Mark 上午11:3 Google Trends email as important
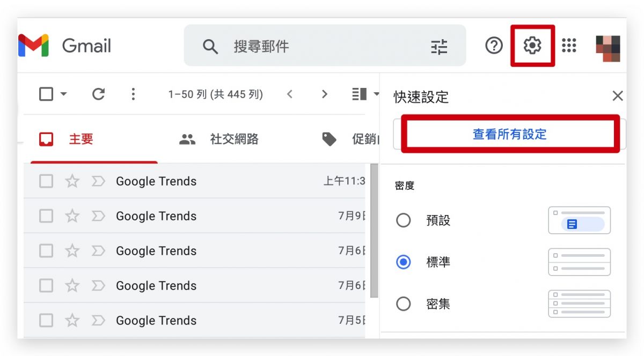Viewport: 644px width, 356px height. 98,181
